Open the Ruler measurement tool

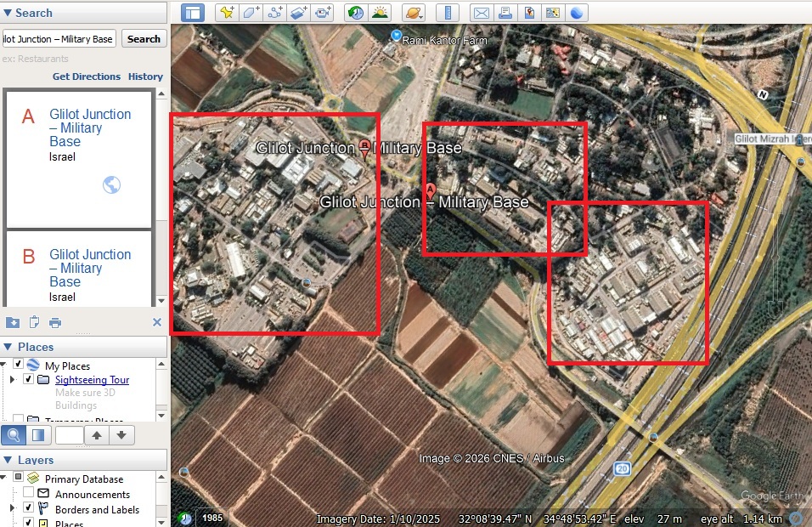[447, 13]
